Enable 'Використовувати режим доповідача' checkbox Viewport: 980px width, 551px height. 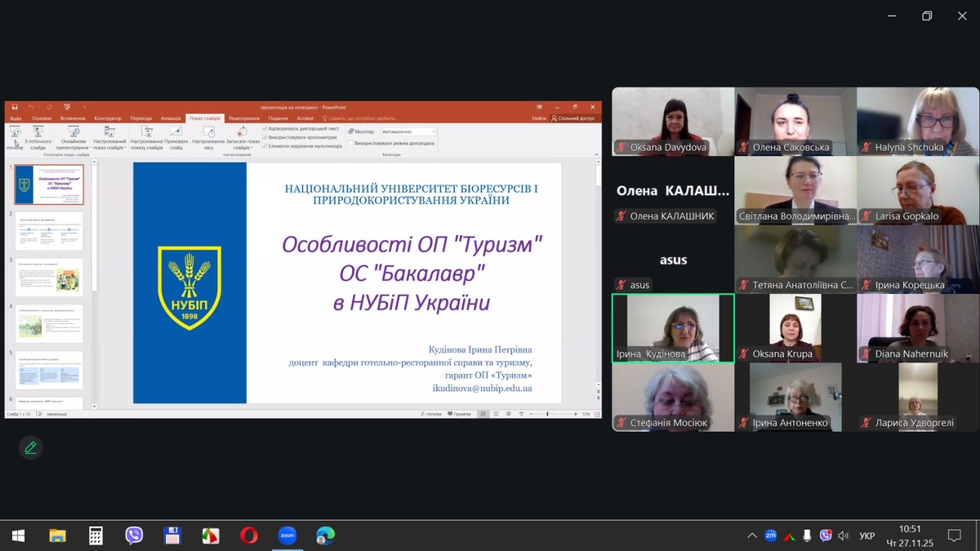pyautogui.click(x=350, y=143)
